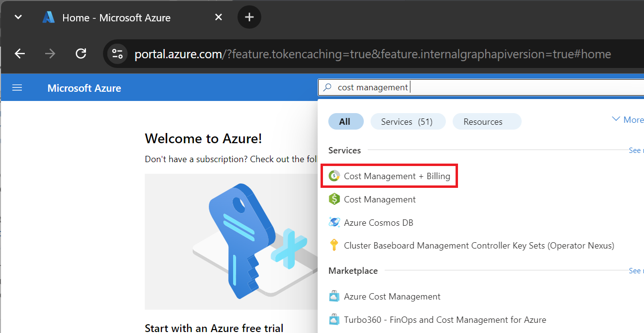Click the Cluster Baseboard key icon
Viewport: 644px width, 333px height.
coord(334,246)
